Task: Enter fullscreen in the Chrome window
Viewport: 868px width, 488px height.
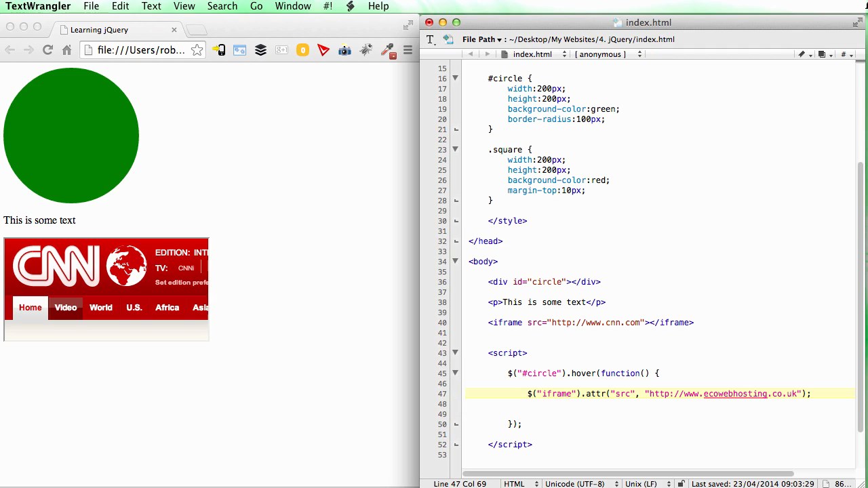Action: 408,26
